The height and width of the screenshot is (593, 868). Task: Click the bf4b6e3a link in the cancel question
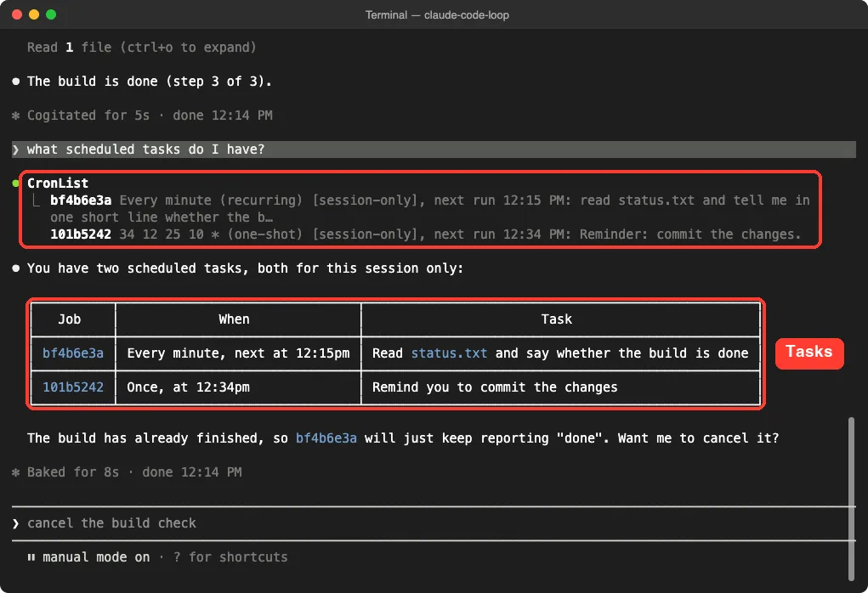(x=326, y=438)
